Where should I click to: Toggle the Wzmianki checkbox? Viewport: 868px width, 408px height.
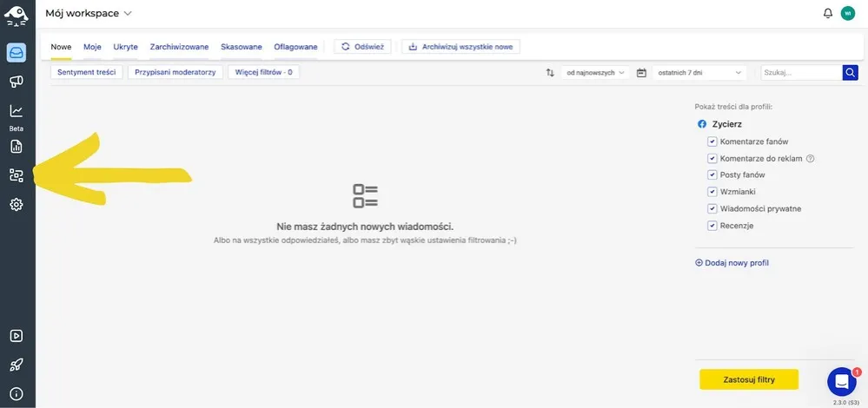click(x=712, y=192)
